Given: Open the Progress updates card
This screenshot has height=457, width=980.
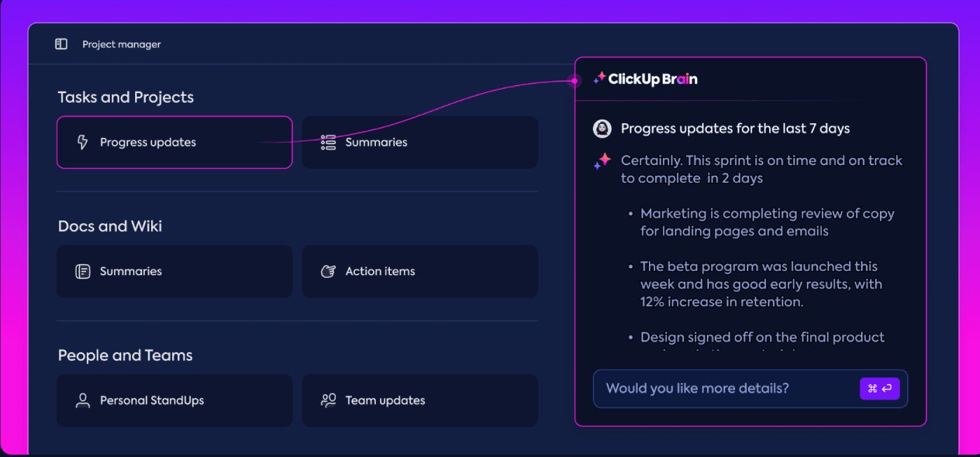Looking at the screenshot, I should coord(174,142).
